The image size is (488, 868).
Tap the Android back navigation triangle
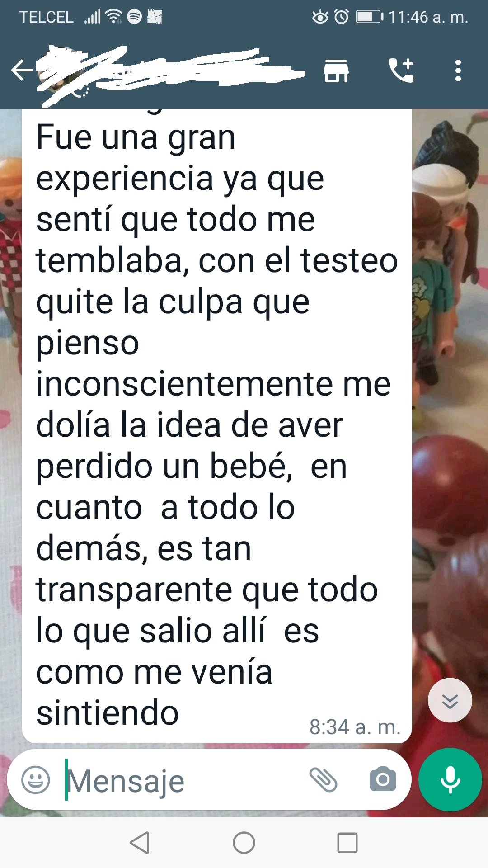tap(140, 843)
